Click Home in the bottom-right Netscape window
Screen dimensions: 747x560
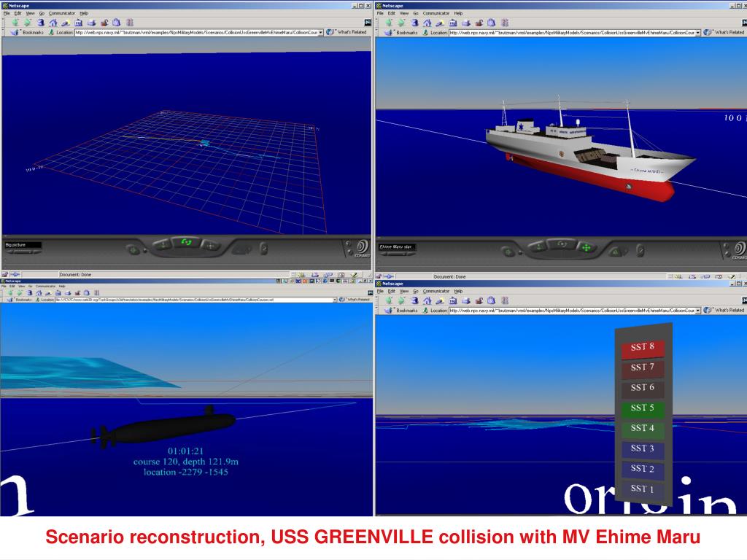427,300
